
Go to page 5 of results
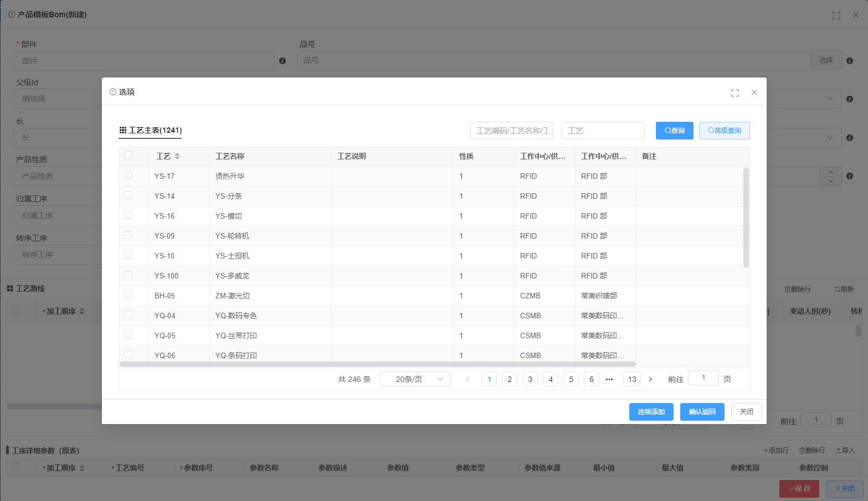coord(571,379)
